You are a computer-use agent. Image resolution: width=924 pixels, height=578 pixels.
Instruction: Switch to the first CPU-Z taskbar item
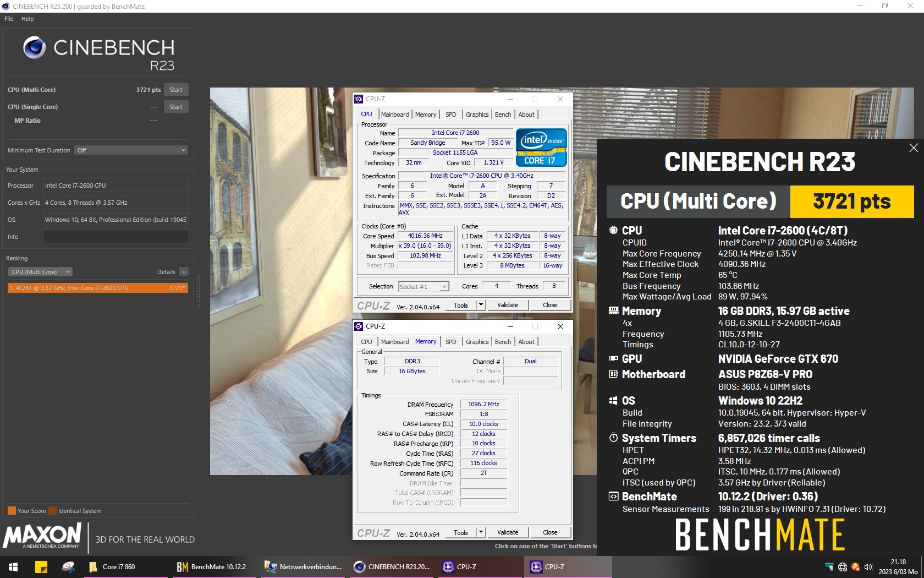pyautogui.click(x=481, y=567)
